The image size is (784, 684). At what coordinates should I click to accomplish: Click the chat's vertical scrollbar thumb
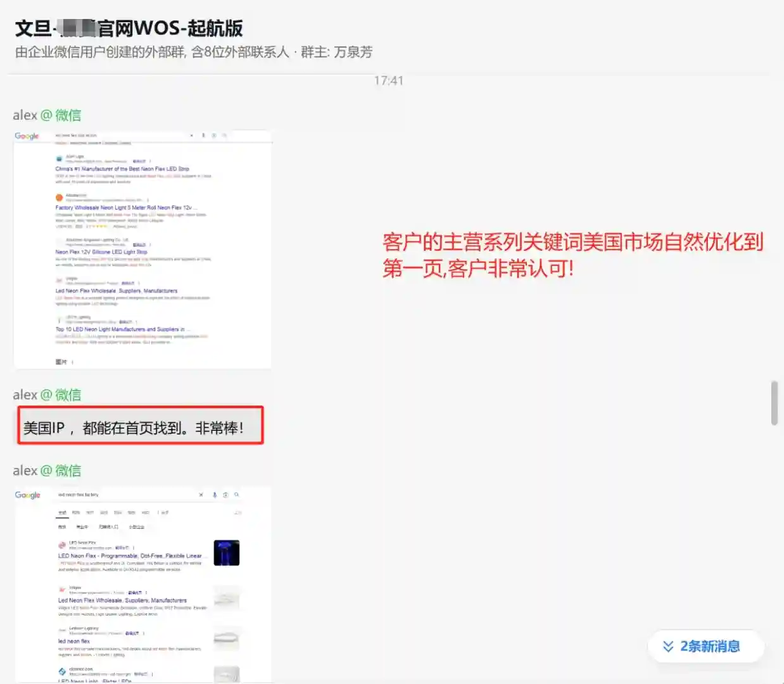[x=774, y=403]
